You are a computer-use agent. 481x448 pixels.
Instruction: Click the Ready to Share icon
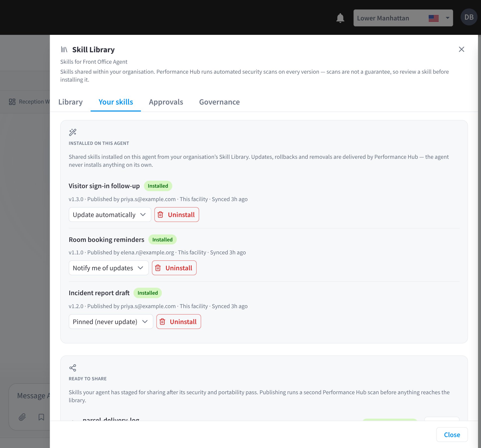[73, 368]
